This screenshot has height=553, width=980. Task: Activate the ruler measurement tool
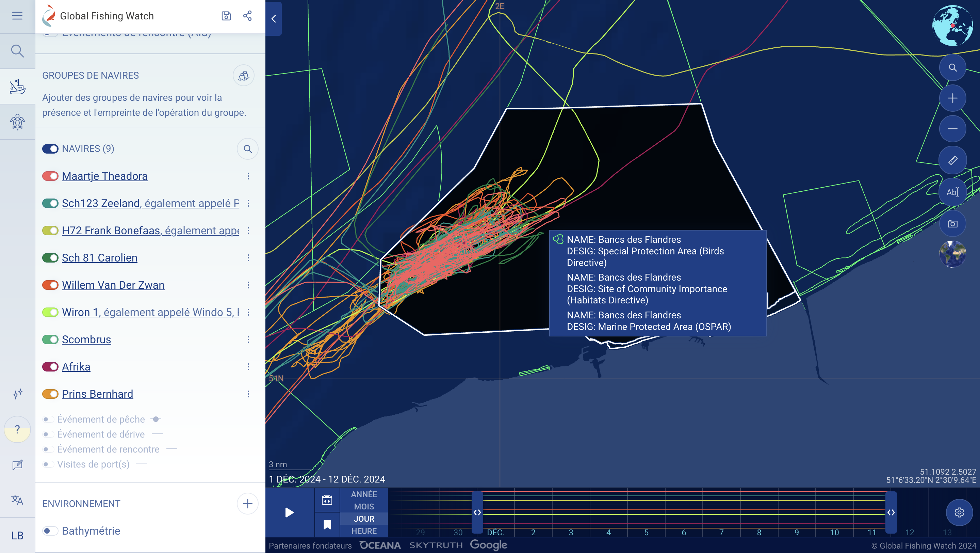(x=952, y=160)
